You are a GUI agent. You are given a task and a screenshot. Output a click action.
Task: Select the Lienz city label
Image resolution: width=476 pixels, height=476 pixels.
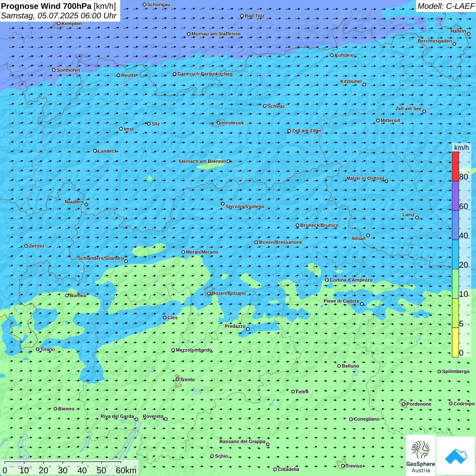(x=408, y=215)
